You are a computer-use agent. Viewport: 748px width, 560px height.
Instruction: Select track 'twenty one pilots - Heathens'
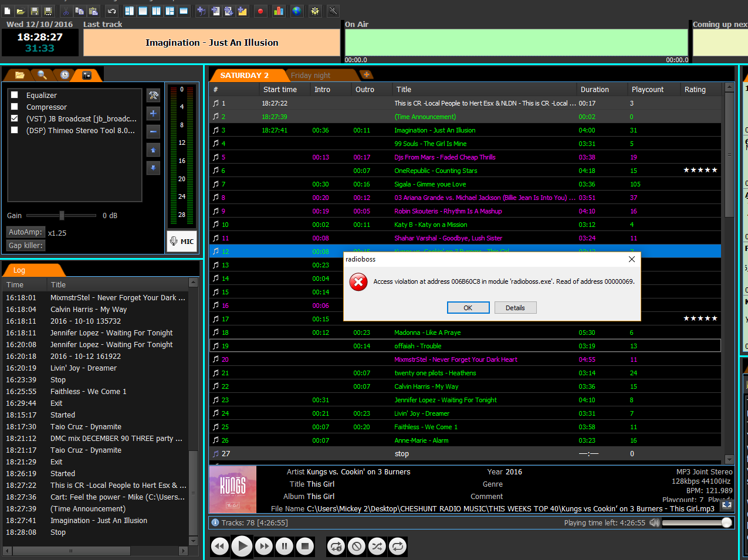click(x=465, y=373)
